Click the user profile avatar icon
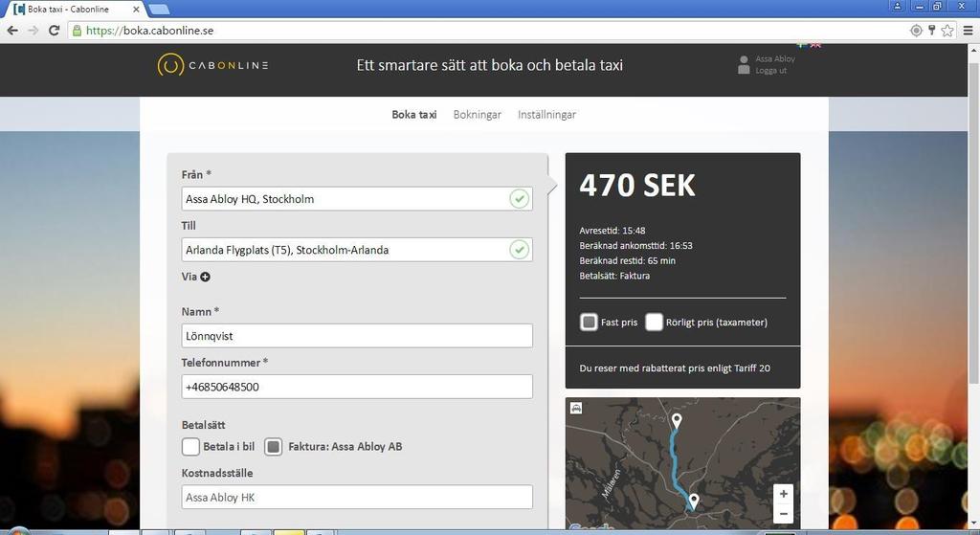 pyautogui.click(x=744, y=64)
